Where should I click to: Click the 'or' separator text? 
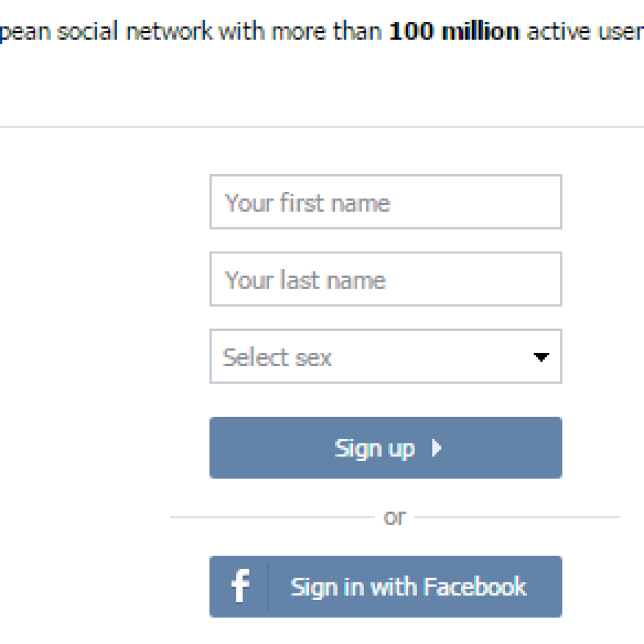[394, 518]
